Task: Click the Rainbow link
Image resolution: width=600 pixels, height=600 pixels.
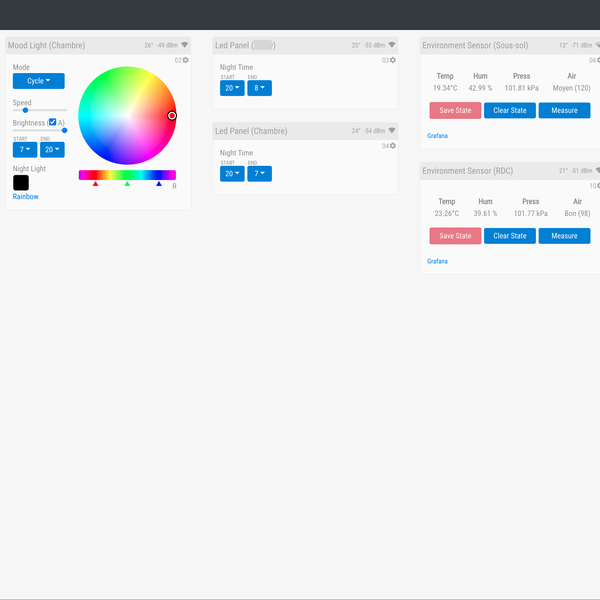Action: [26, 197]
